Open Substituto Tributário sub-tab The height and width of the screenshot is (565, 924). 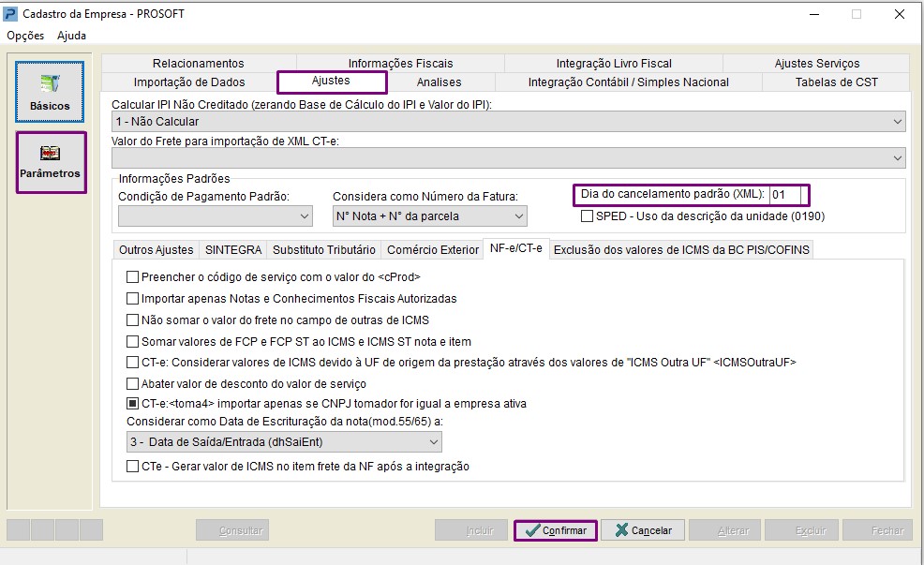click(323, 250)
